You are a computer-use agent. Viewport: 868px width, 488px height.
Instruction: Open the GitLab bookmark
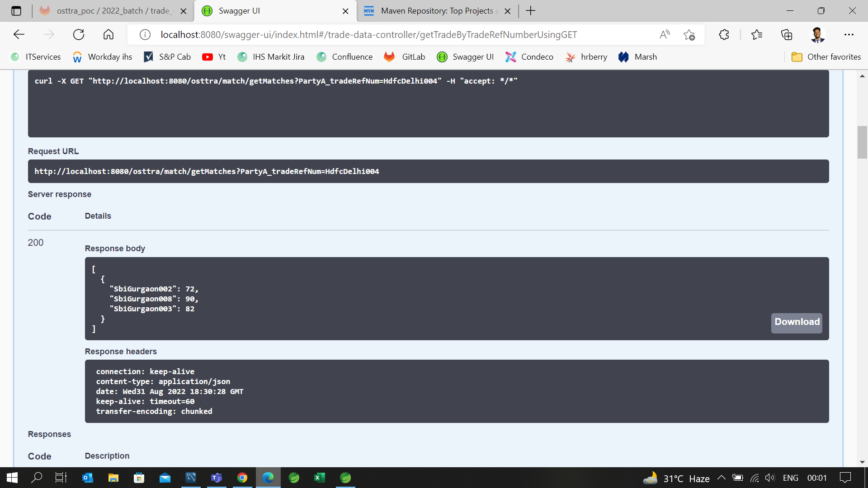point(405,57)
